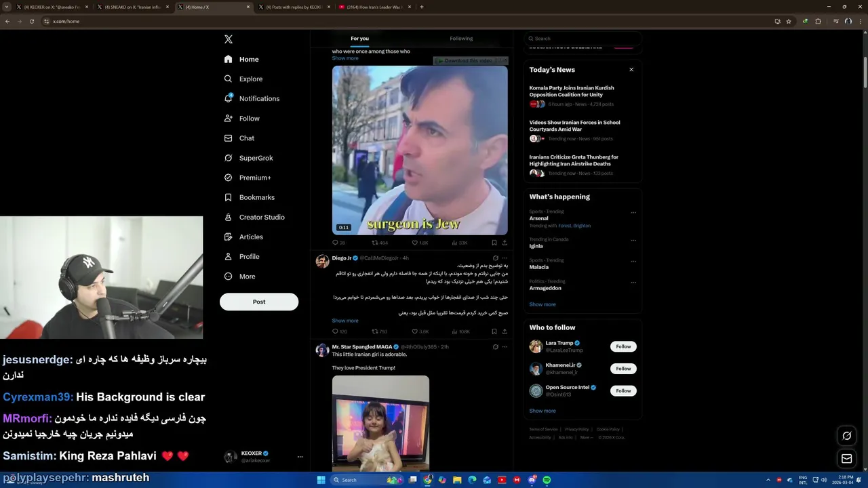Open more options on Diego Jr's post

pyautogui.click(x=505, y=258)
